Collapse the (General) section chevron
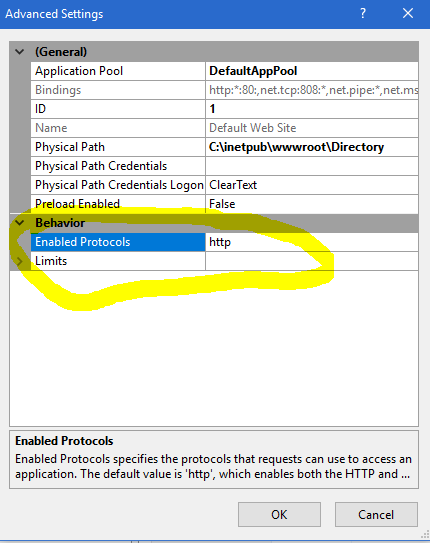 click(x=20, y=52)
